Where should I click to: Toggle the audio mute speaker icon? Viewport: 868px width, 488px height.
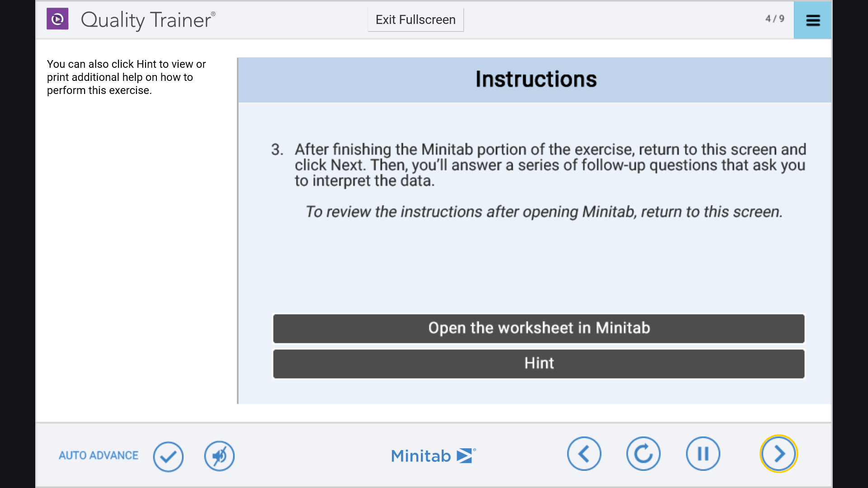pyautogui.click(x=219, y=456)
